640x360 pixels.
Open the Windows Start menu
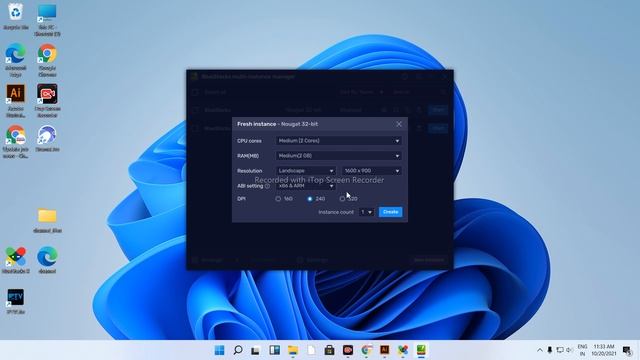220,350
